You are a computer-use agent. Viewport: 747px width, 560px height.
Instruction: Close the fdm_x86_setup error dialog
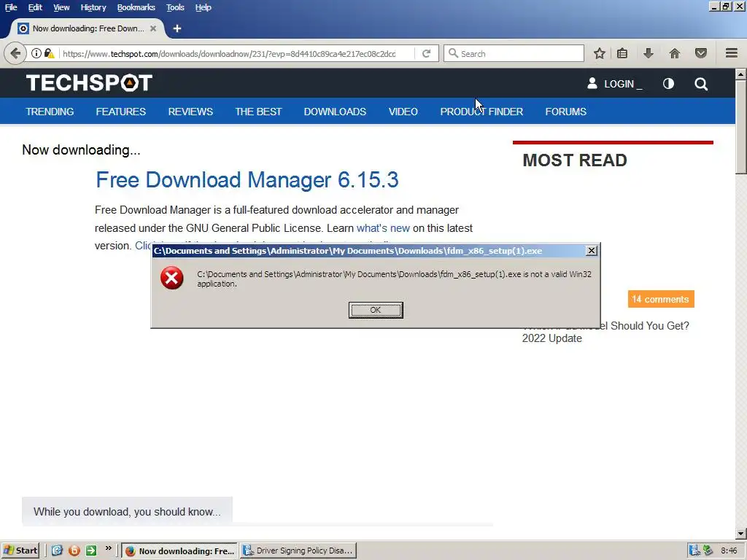[x=591, y=251]
